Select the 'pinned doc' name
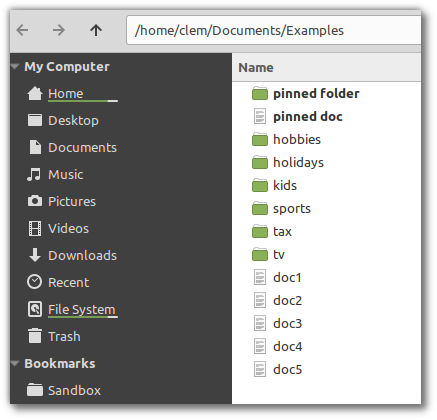 point(308,117)
